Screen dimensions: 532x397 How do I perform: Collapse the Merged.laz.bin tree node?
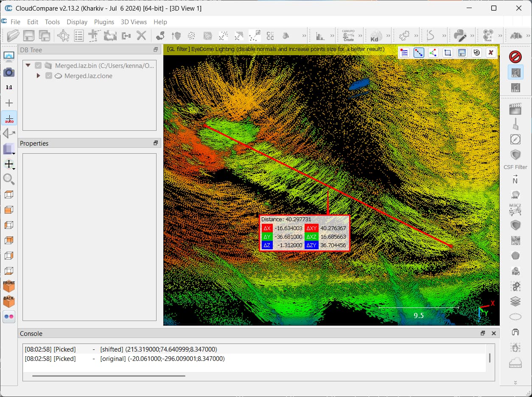click(28, 66)
